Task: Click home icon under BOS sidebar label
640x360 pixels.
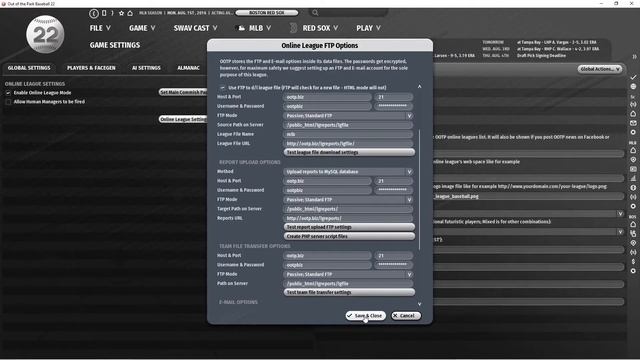Action: (633, 224)
